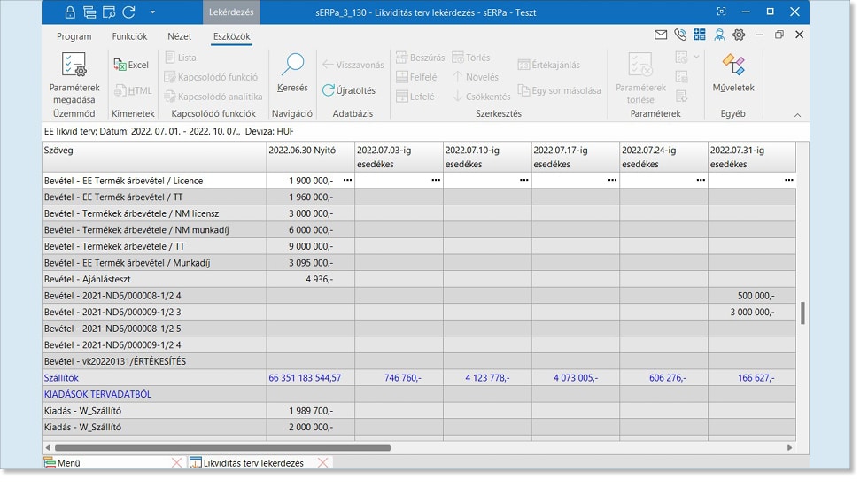Viewport: 868px width, 487px height.
Task: Open the settings gear icon
Action: 739,35
